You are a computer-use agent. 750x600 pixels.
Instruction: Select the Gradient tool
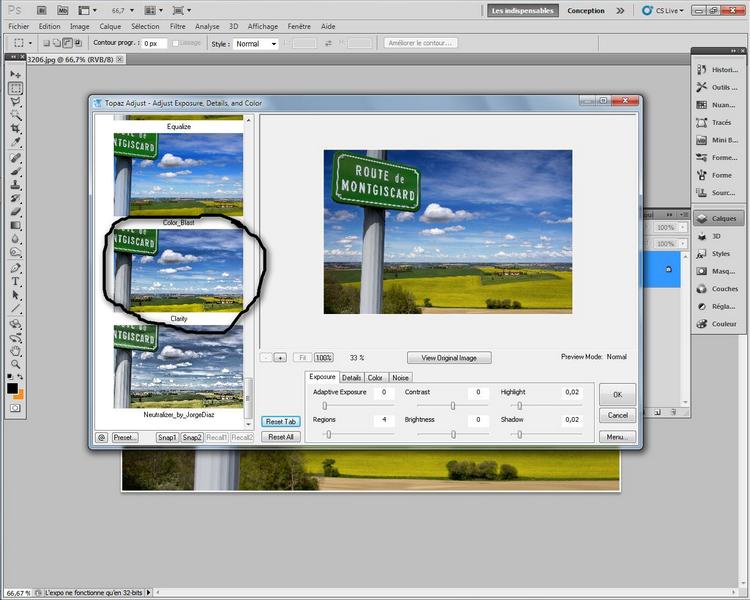coord(15,225)
